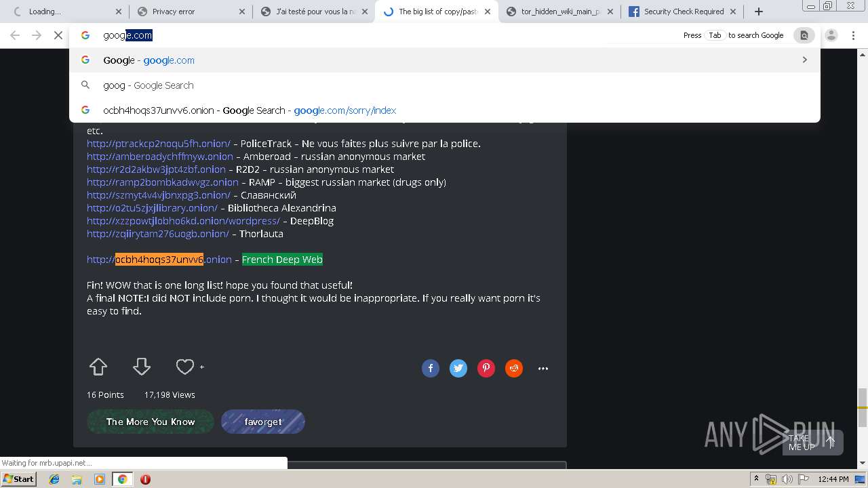The height and width of the screenshot is (488, 868).
Task: Close the Privacy error tab
Action: [242, 12]
